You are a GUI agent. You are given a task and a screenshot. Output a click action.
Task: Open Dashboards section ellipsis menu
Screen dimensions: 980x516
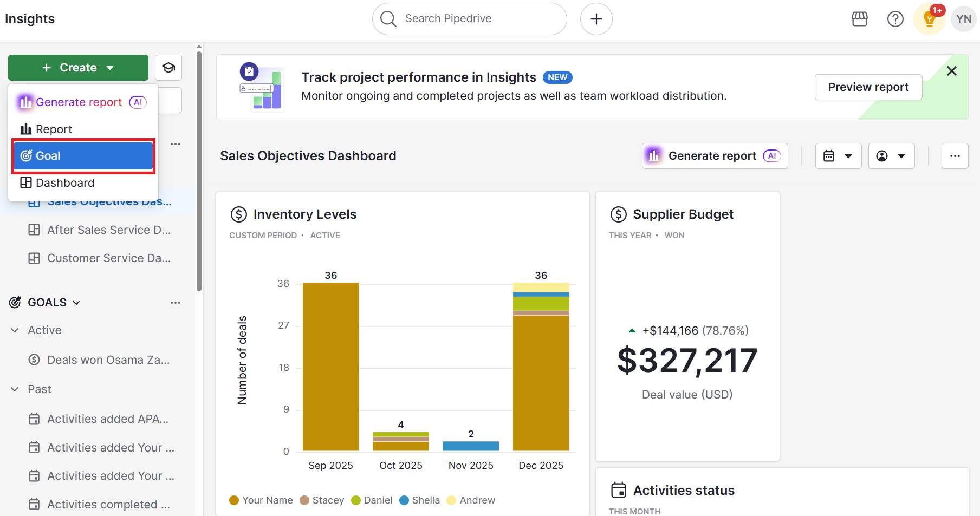176,144
